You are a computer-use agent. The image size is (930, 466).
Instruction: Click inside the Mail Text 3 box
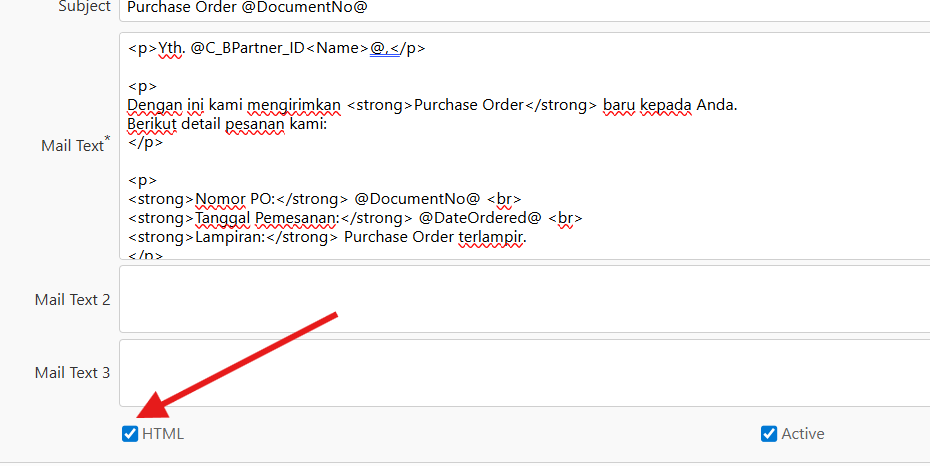(x=520, y=373)
